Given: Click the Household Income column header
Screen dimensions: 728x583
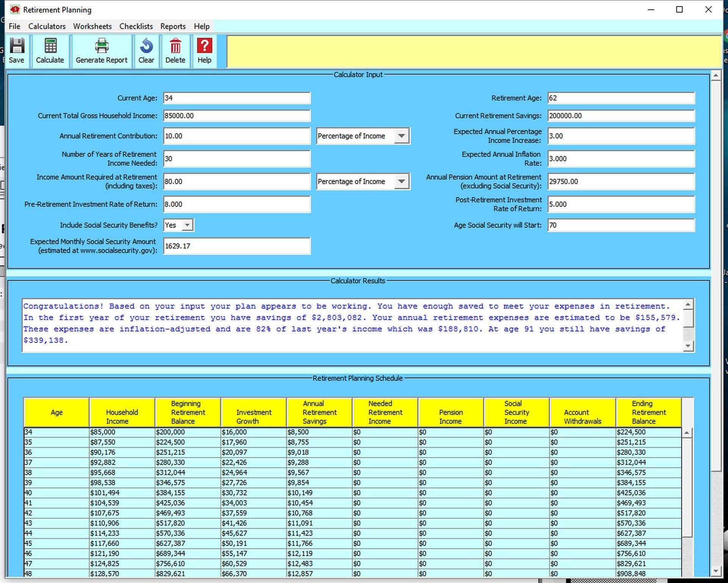Looking at the screenshot, I should pyautogui.click(x=122, y=412).
